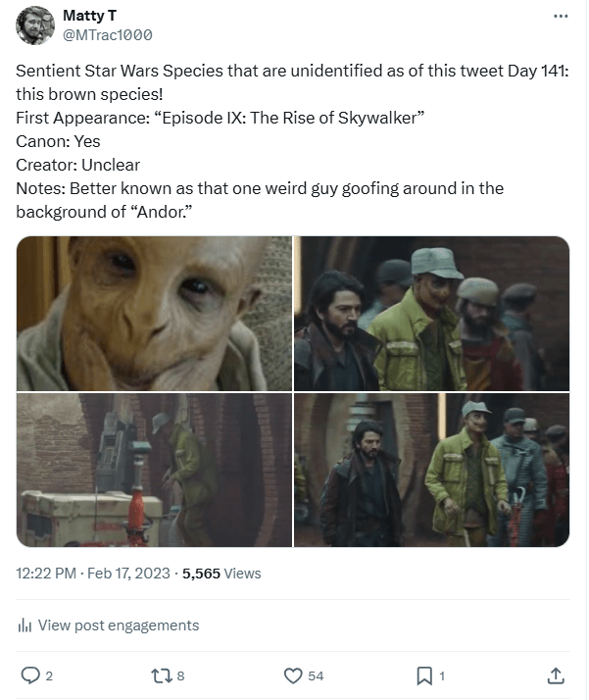The width and height of the screenshot is (589, 700).
Task: Bookmark this tweet
Action: click(x=424, y=675)
